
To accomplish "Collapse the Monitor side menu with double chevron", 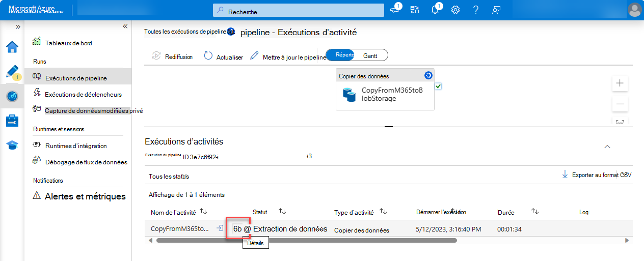I will (x=125, y=26).
